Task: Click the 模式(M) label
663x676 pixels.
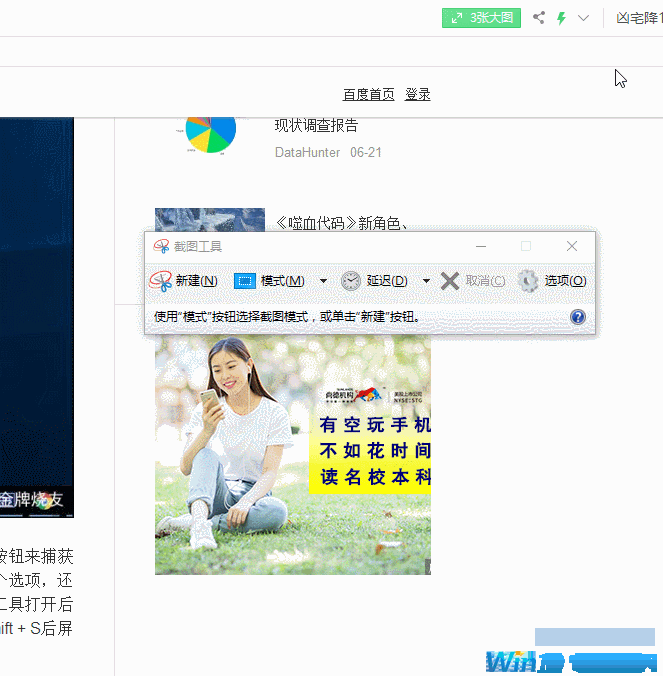Action: [283, 281]
